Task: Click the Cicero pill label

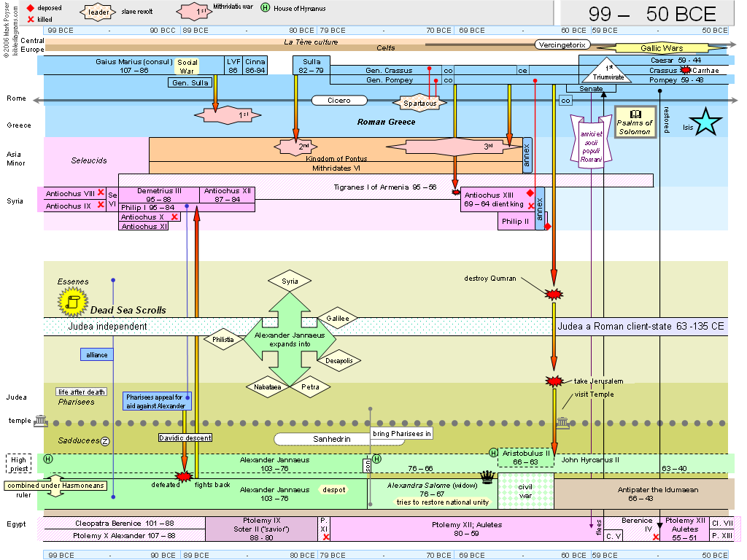Action: [x=339, y=100]
